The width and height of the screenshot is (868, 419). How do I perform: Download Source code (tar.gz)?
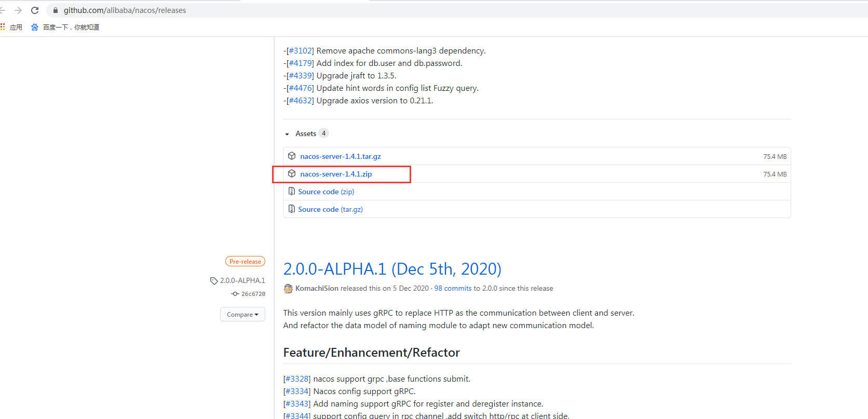(330, 209)
